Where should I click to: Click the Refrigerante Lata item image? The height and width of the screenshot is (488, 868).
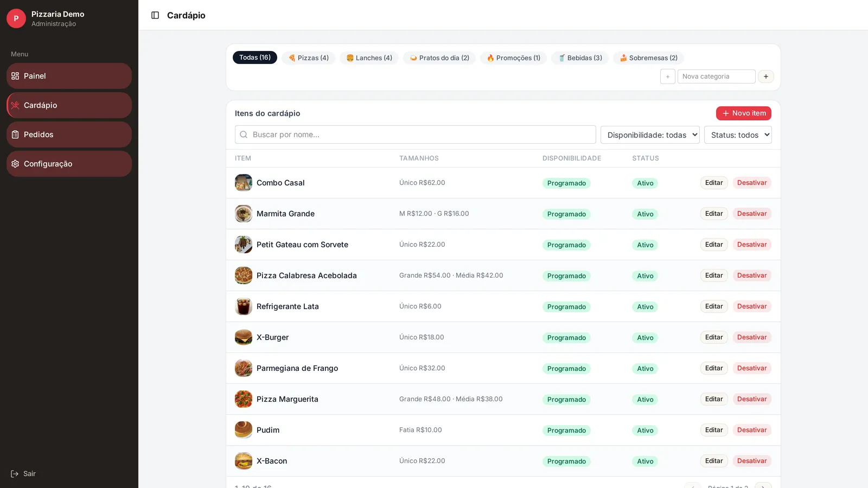(x=244, y=306)
